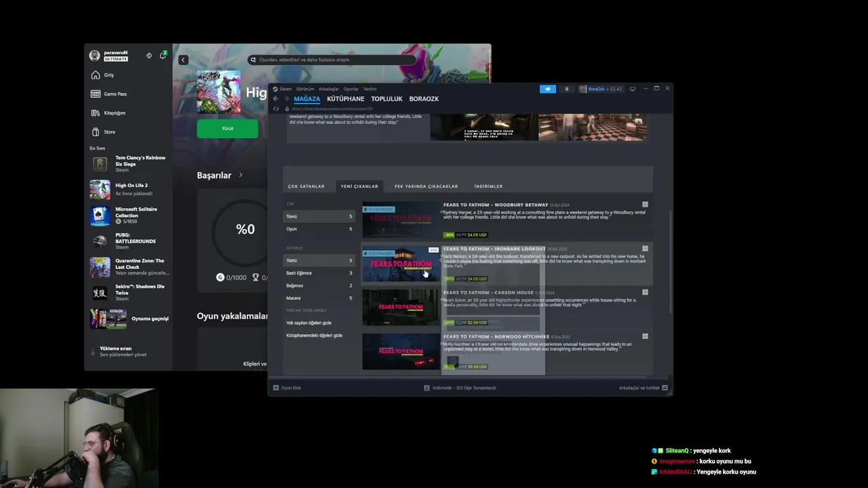Click Arkadaşlar ve Sohbet label

pyautogui.click(x=639, y=388)
